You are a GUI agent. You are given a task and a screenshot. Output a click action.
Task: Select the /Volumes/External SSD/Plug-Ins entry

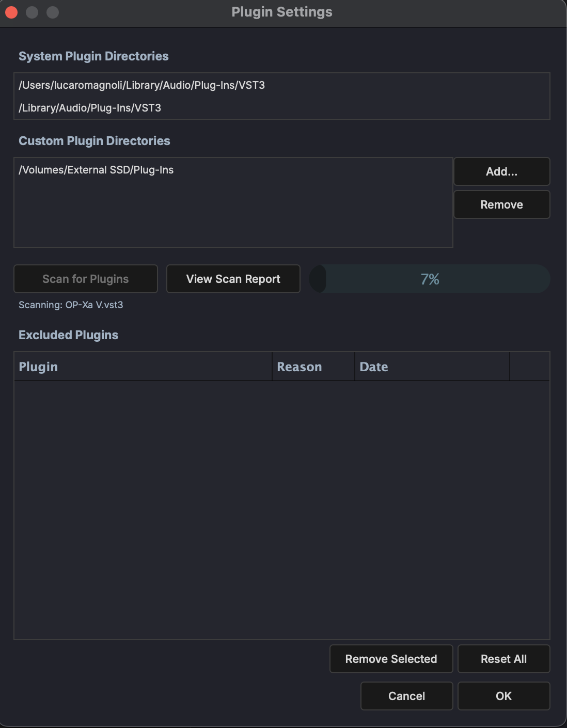click(x=96, y=169)
